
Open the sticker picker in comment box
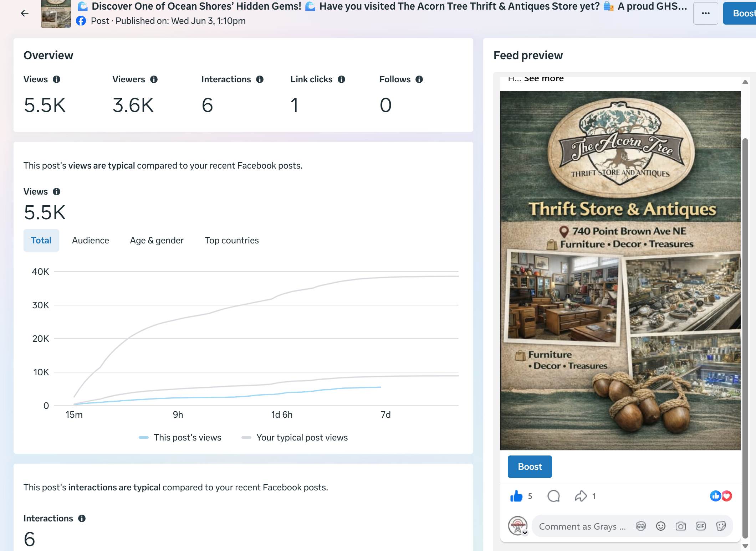721,526
